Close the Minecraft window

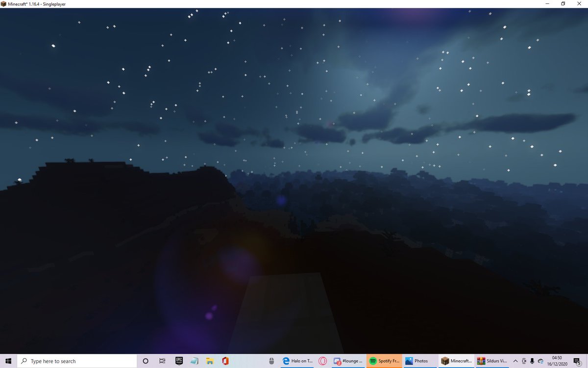579,4
